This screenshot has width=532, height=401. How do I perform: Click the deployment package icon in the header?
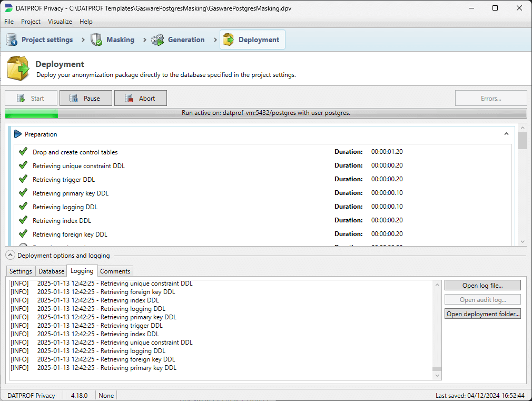[18, 68]
